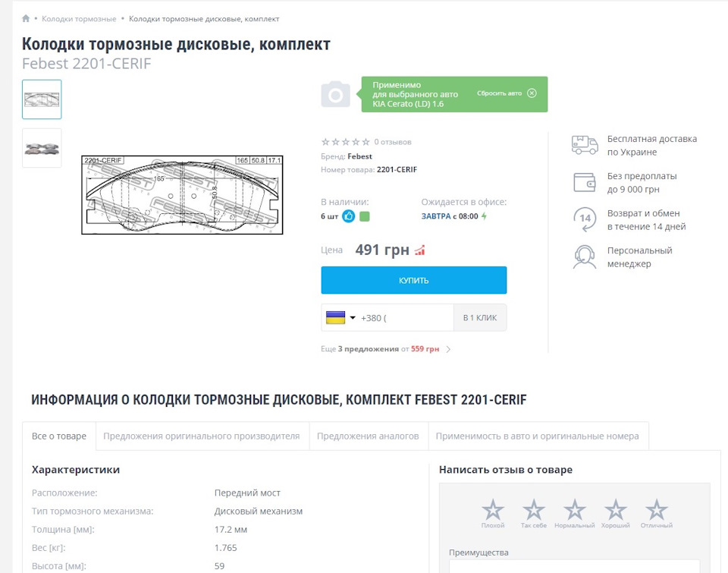Click the "17.2 мм" thickness value
Screen dimensions: 728x573
pos(231,529)
